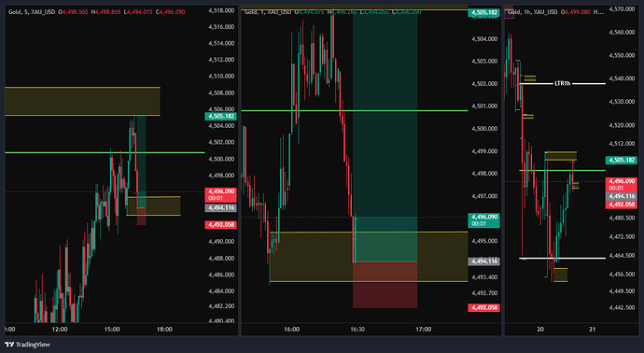Click the 4,490.000 price axis label

[x=221, y=241]
